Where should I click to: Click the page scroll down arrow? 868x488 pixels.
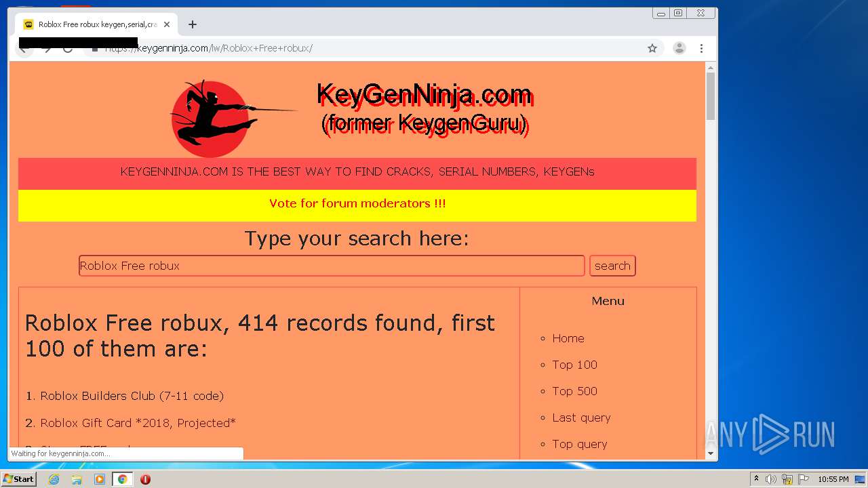tap(711, 453)
